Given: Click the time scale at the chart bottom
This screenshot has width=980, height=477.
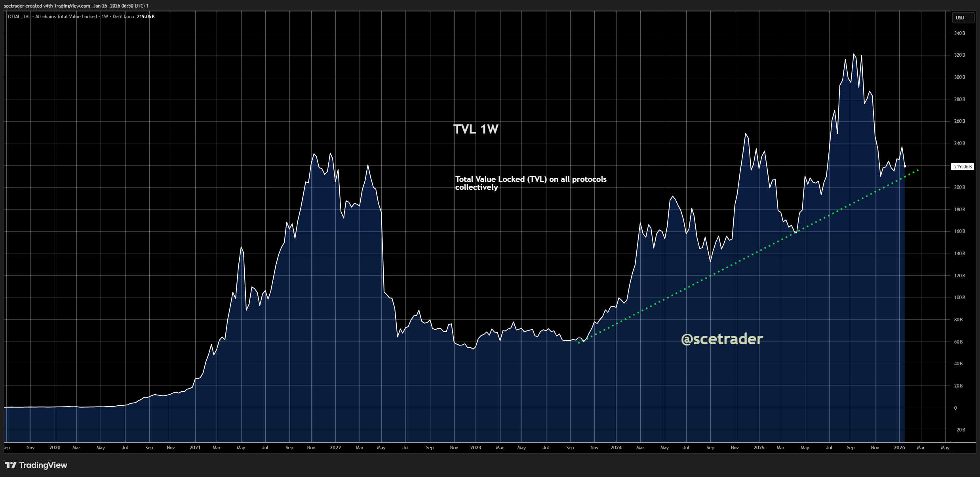Looking at the screenshot, I should 475,447.
